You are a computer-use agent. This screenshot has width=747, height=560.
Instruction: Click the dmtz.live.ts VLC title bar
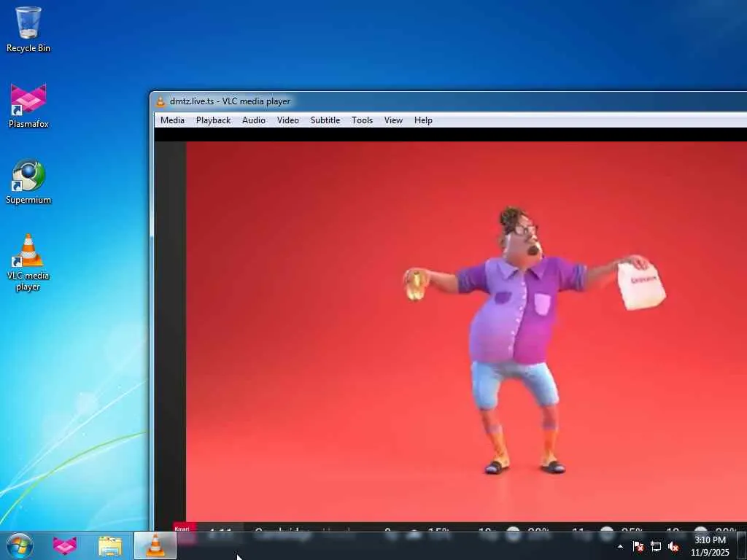click(448, 101)
